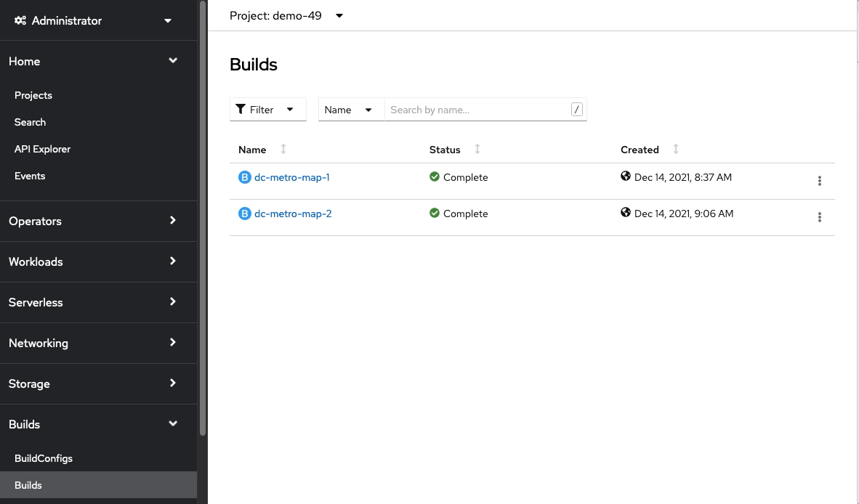Click the Status column header
Viewport: 859px width, 504px height.
[x=445, y=150]
